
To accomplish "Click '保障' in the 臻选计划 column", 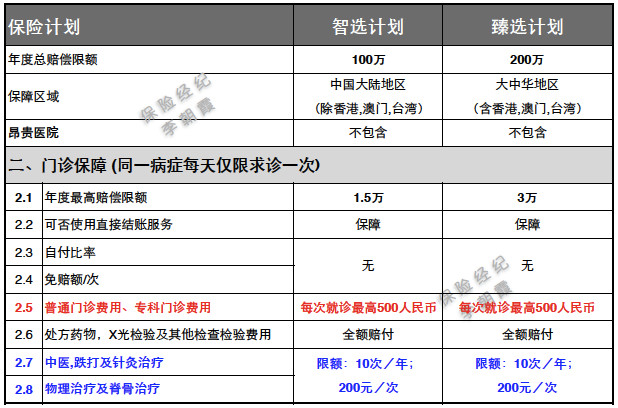I will 527,224.
